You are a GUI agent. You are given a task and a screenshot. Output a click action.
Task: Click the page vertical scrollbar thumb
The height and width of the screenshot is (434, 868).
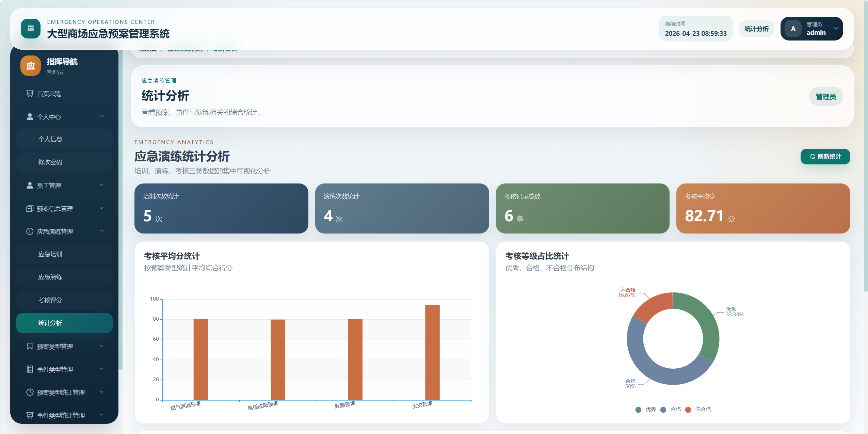pyautogui.click(x=865, y=146)
